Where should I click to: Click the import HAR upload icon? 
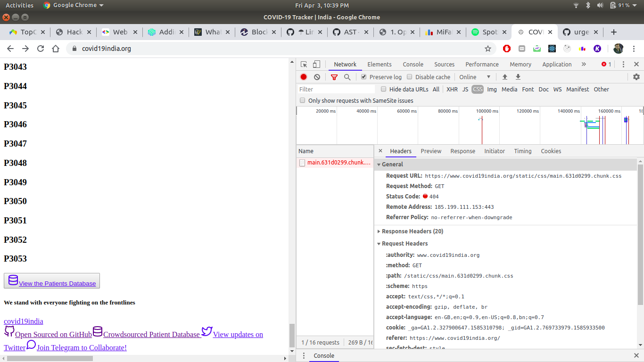coord(505,77)
